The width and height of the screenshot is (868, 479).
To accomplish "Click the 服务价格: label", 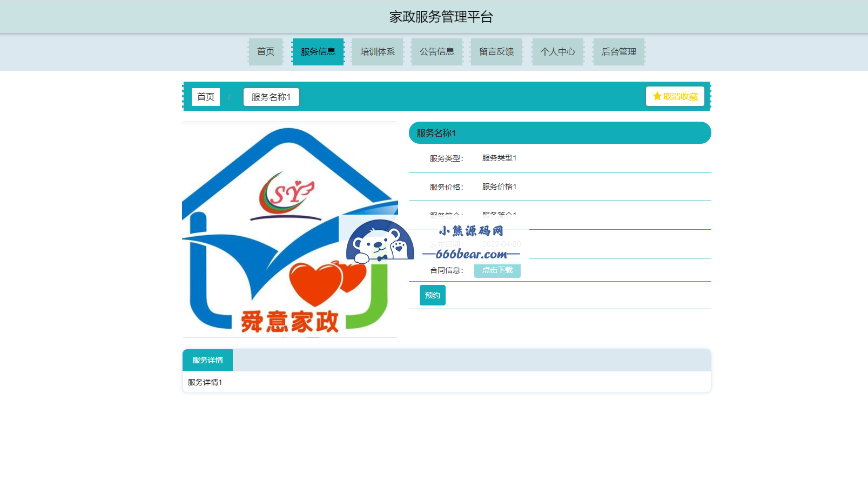I will pyautogui.click(x=447, y=187).
